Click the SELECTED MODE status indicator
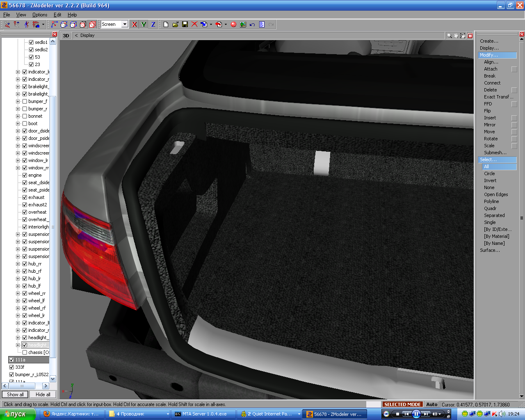 (x=402, y=404)
